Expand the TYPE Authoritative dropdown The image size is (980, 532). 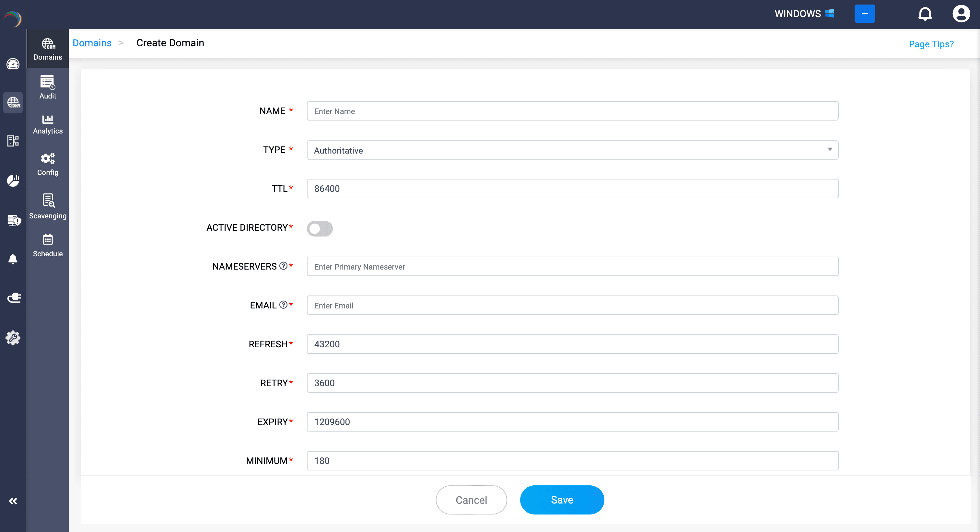pos(572,150)
